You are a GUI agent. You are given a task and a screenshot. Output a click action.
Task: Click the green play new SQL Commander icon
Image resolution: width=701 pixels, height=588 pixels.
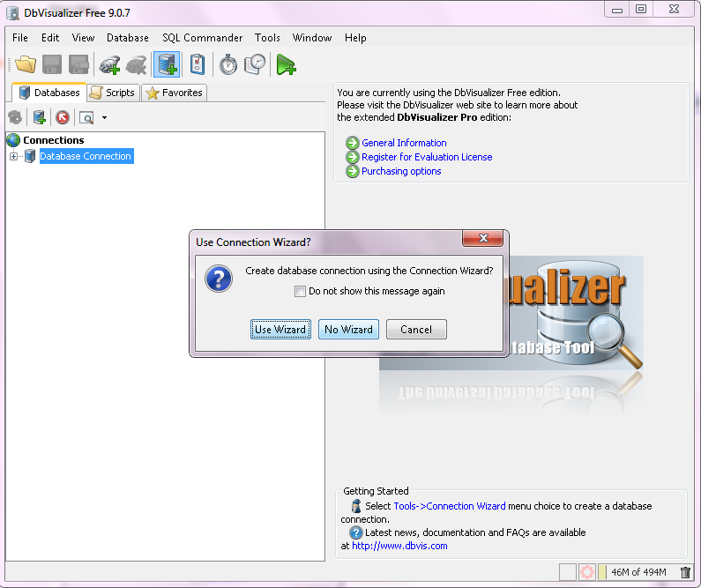tap(286, 64)
